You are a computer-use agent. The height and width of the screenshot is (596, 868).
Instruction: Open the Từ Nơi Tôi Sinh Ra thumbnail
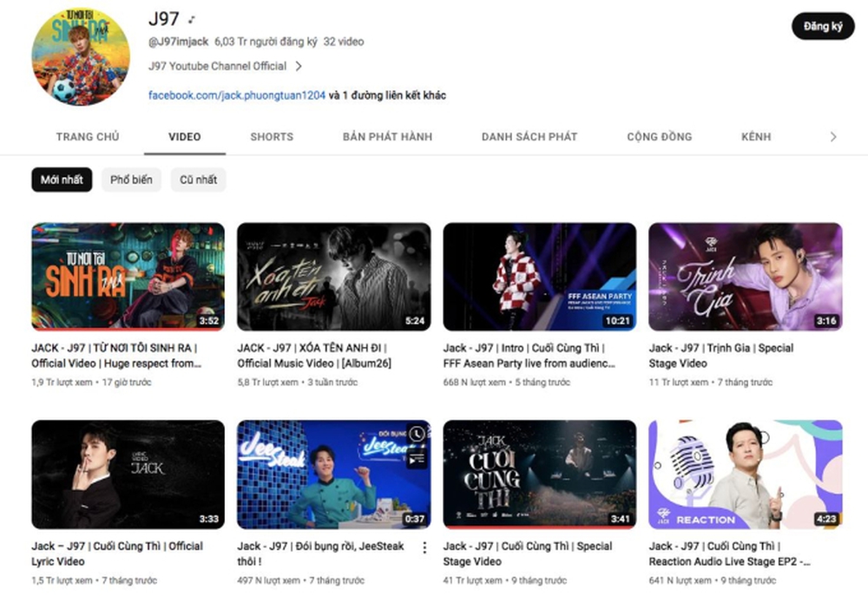[128, 277]
